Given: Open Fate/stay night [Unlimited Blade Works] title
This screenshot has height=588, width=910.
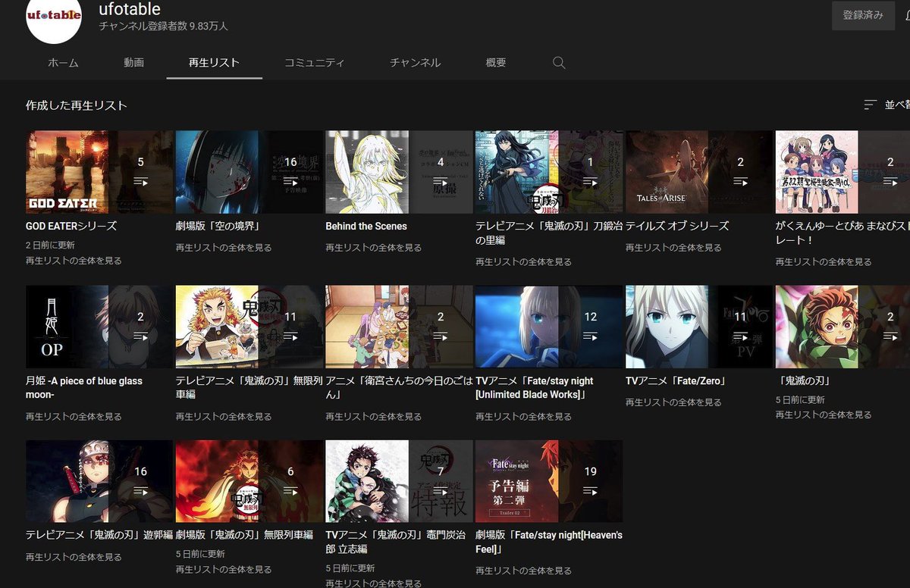Looking at the screenshot, I should [x=535, y=387].
